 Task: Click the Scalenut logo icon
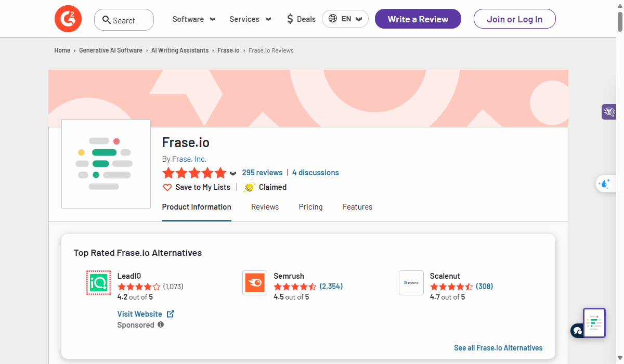pos(411,283)
